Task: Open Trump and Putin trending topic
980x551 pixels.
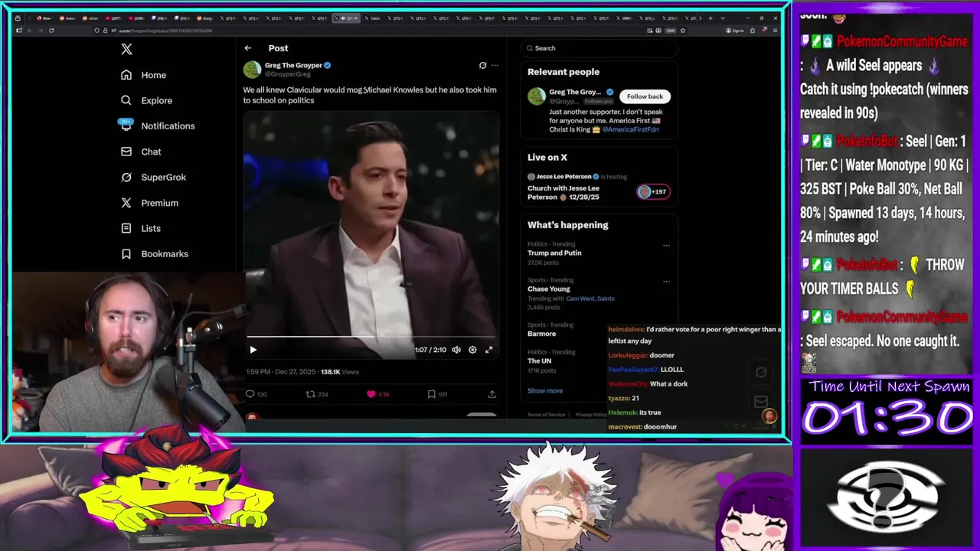Action: (x=554, y=253)
